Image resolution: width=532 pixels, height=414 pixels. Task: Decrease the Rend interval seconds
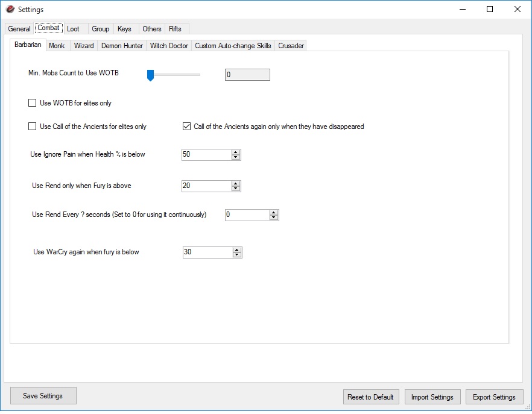[274, 218]
